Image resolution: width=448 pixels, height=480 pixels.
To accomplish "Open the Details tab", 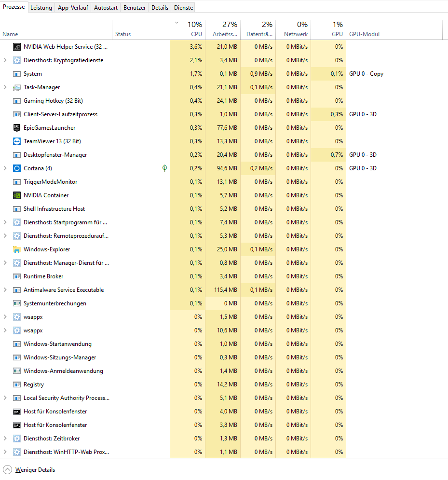I will pyautogui.click(x=160, y=8).
